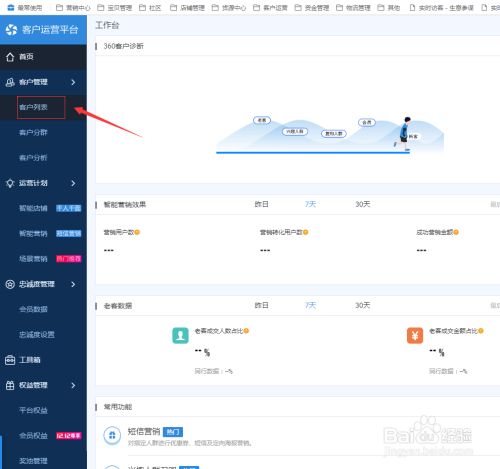Open 客户列表 in the sidebar

point(33,107)
